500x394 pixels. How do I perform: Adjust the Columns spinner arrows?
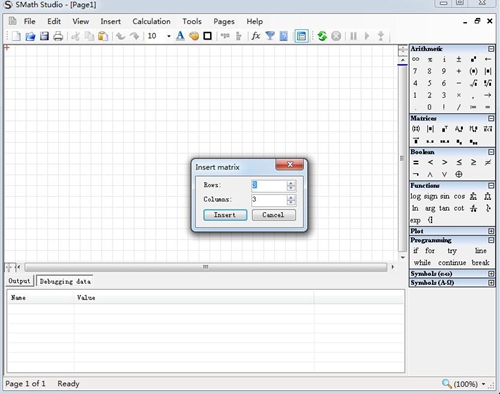[291, 200]
